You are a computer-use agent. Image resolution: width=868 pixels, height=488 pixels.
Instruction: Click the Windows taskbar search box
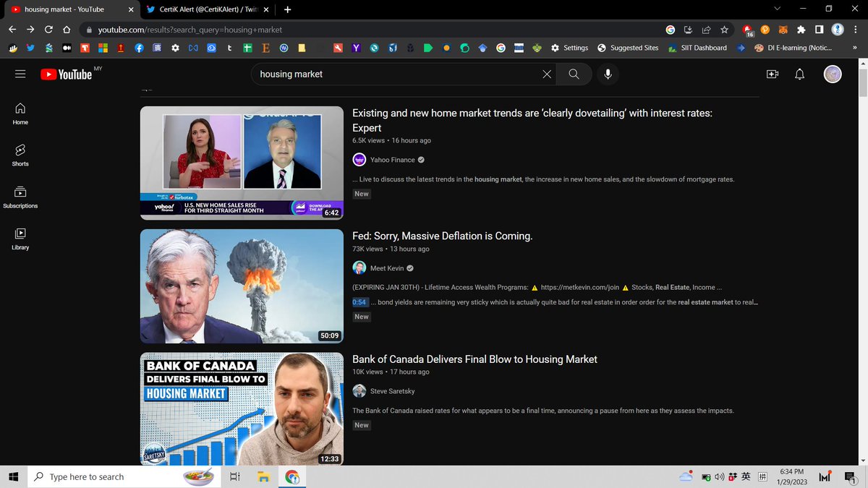click(124, 476)
